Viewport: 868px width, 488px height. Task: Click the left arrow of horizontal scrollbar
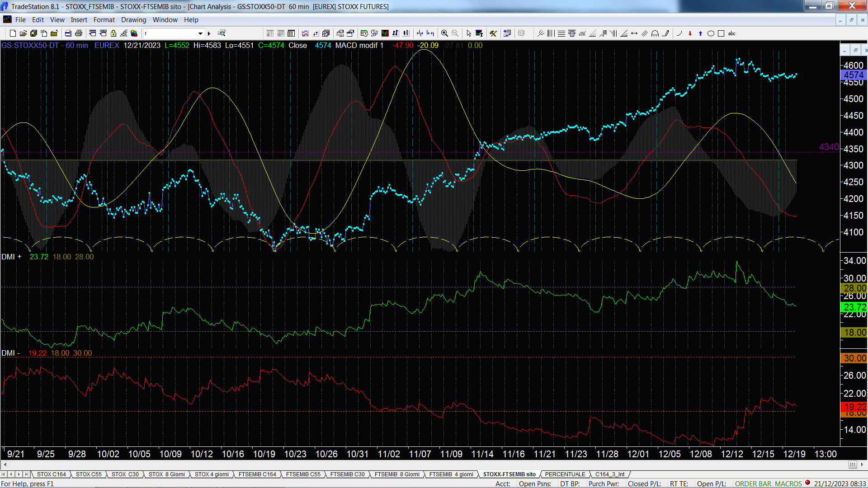pos(5,465)
